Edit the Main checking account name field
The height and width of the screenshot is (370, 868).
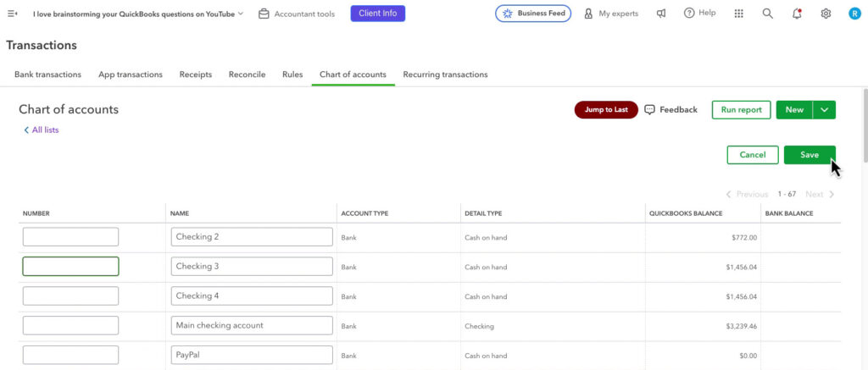(252, 325)
